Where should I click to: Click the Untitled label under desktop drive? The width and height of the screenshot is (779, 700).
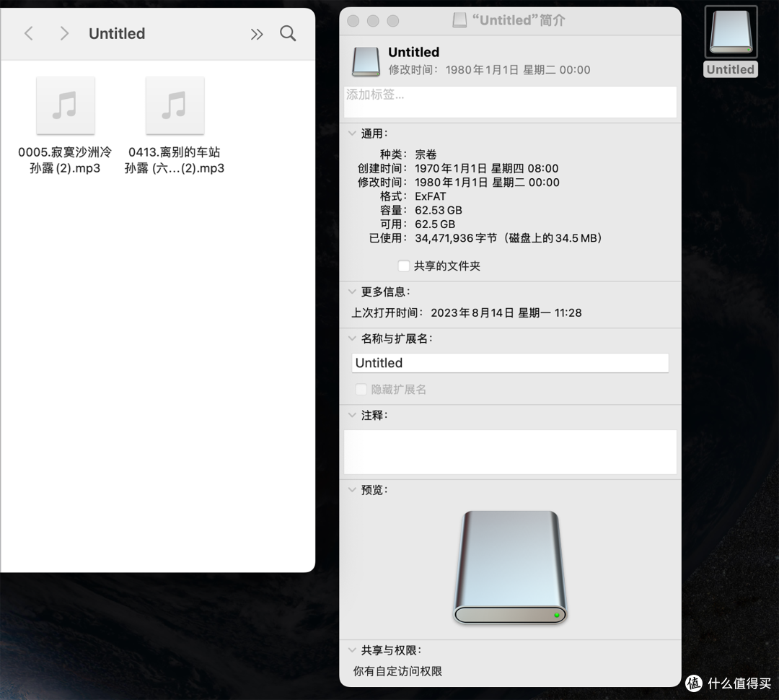click(730, 69)
